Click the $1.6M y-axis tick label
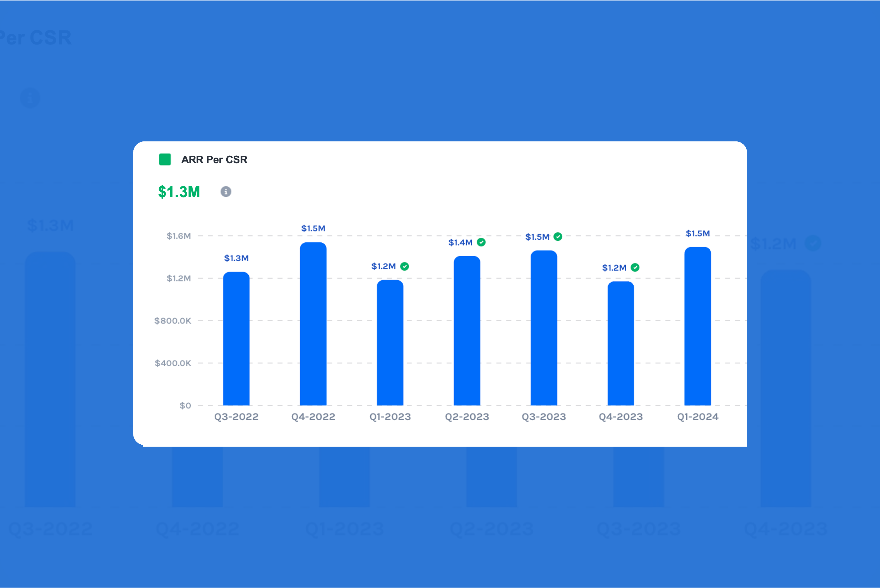 [x=179, y=236]
